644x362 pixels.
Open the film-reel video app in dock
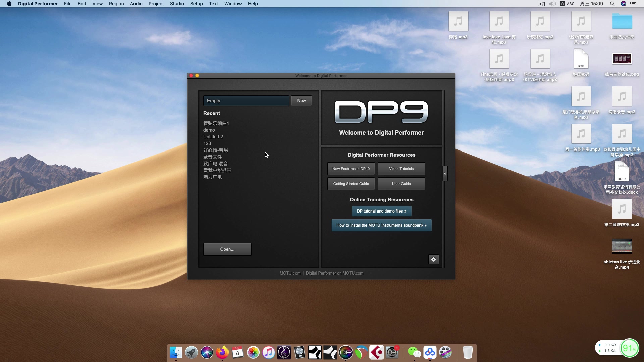[445, 352]
